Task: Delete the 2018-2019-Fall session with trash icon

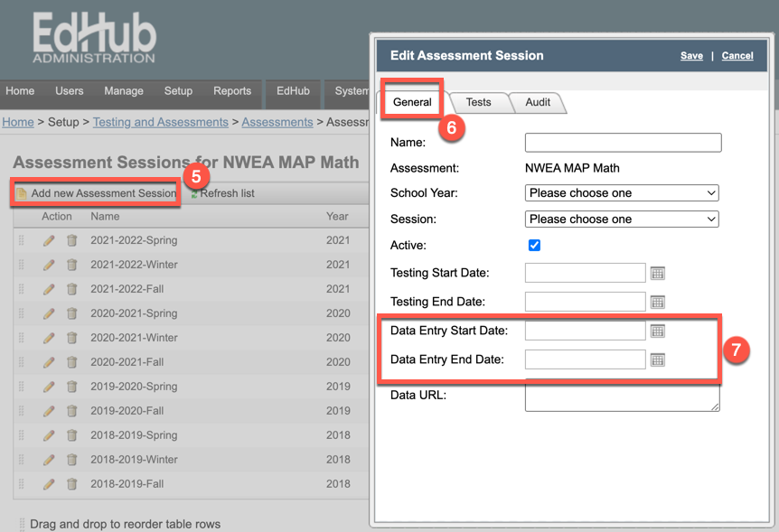Action: point(72,484)
